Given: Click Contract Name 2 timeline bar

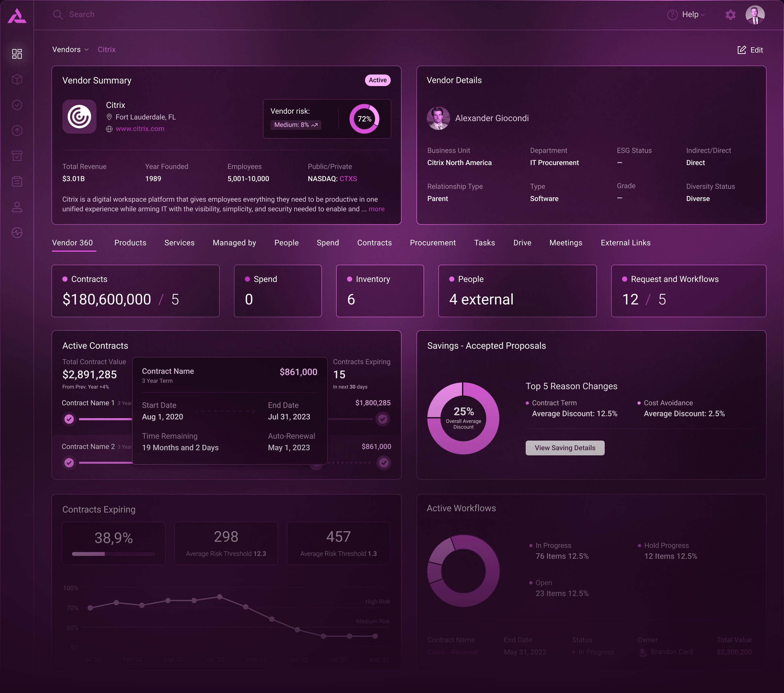Looking at the screenshot, I should [x=105, y=463].
